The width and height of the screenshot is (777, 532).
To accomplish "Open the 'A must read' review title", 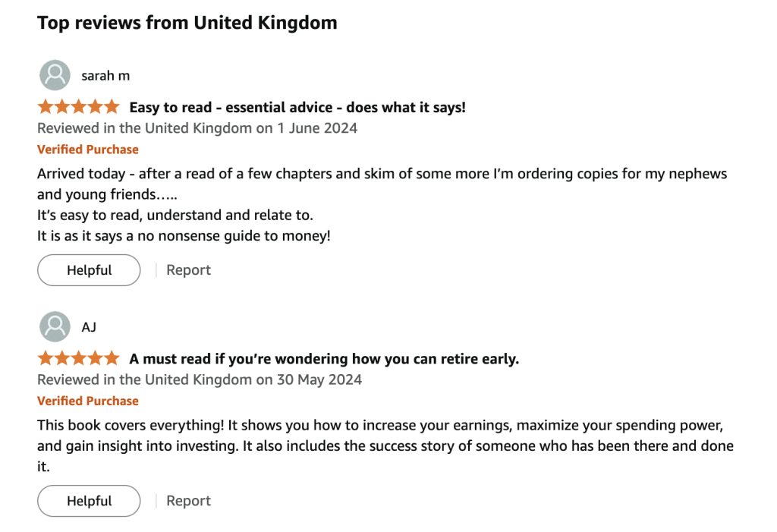I will pos(324,358).
